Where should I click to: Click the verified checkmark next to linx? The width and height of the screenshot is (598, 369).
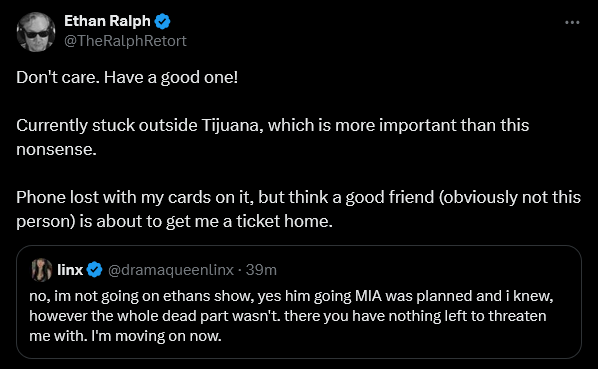(94, 270)
